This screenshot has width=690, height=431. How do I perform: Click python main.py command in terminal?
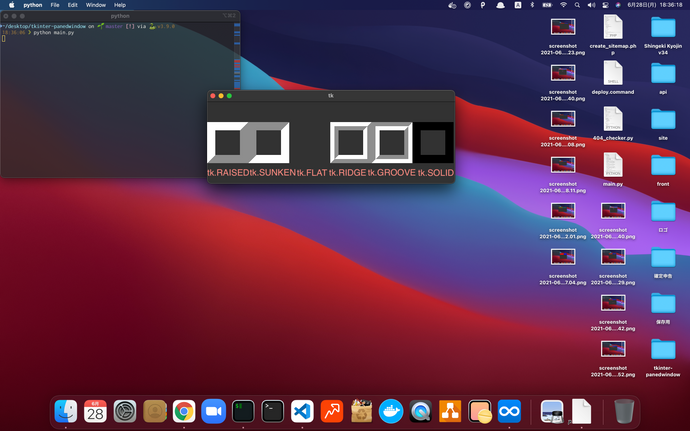click(x=54, y=33)
